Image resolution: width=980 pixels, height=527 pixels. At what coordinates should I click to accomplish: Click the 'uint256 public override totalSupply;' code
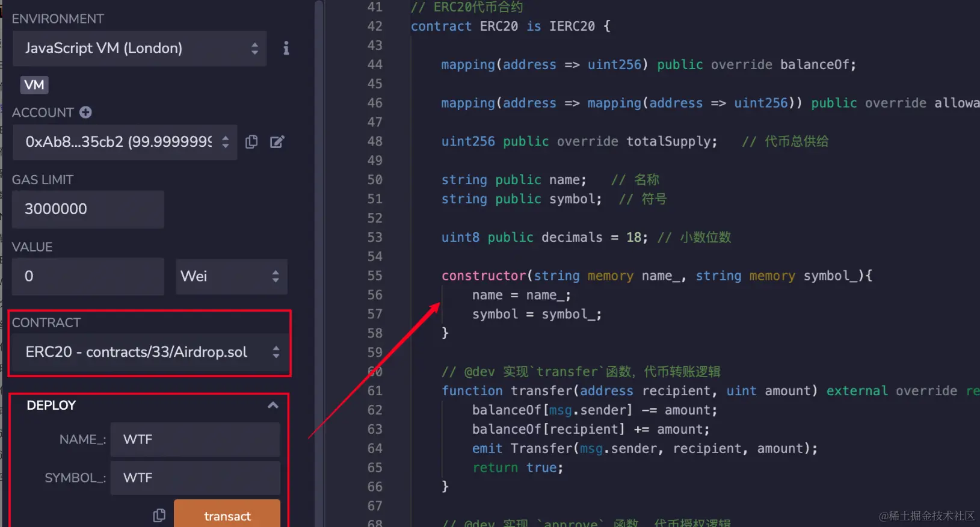pyautogui.click(x=579, y=141)
